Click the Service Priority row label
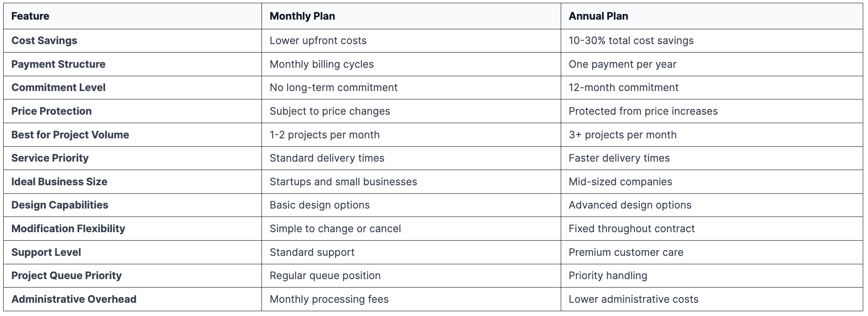 pos(50,158)
